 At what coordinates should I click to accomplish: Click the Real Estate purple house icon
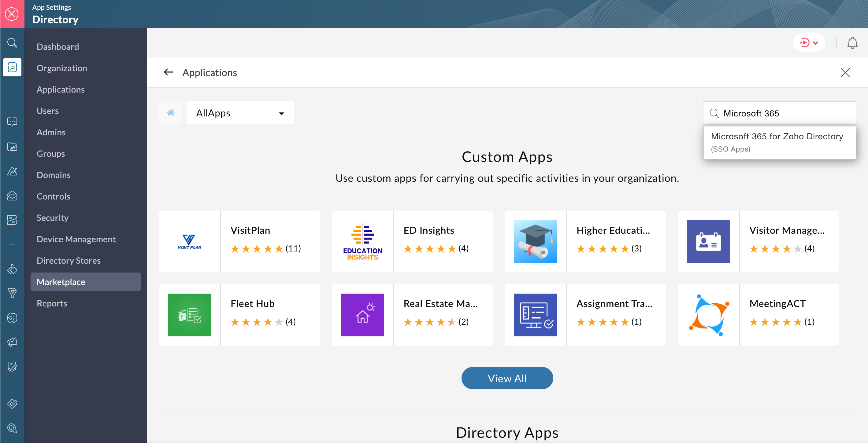(362, 315)
